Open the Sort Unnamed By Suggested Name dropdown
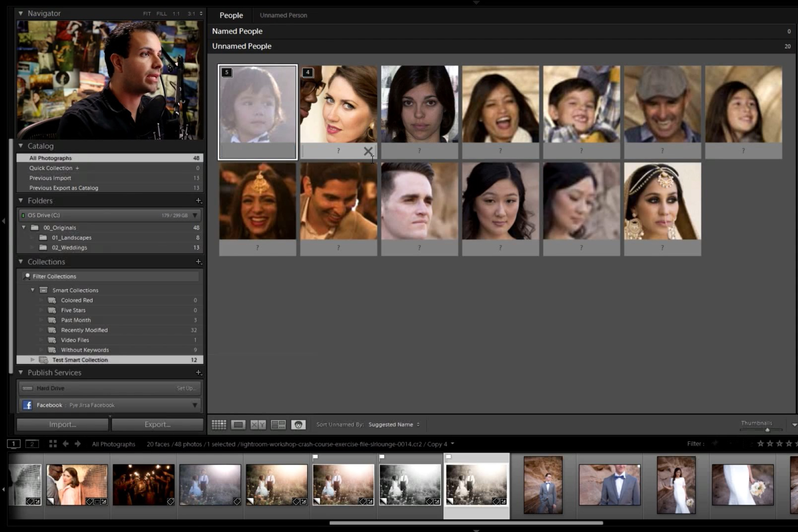The image size is (798, 532). tap(394, 425)
